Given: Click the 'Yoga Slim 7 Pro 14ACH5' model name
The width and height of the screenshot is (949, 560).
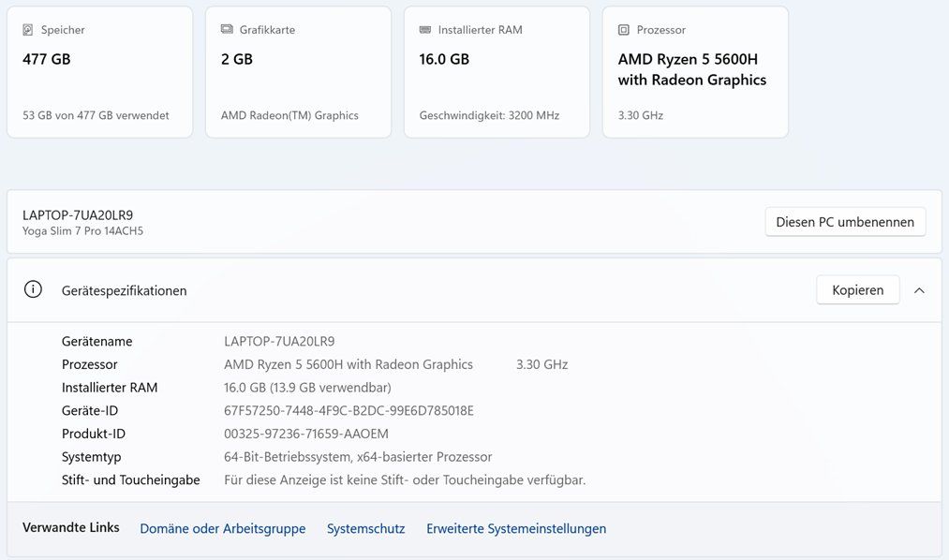Looking at the screenshot, I should click(x=83, y=231).
